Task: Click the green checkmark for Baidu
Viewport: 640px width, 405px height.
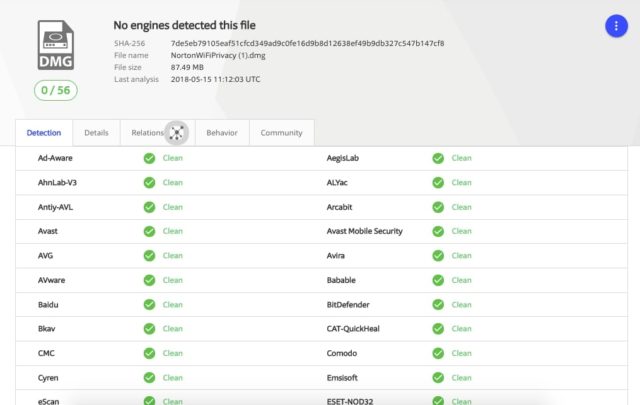Action: [149, 305]
